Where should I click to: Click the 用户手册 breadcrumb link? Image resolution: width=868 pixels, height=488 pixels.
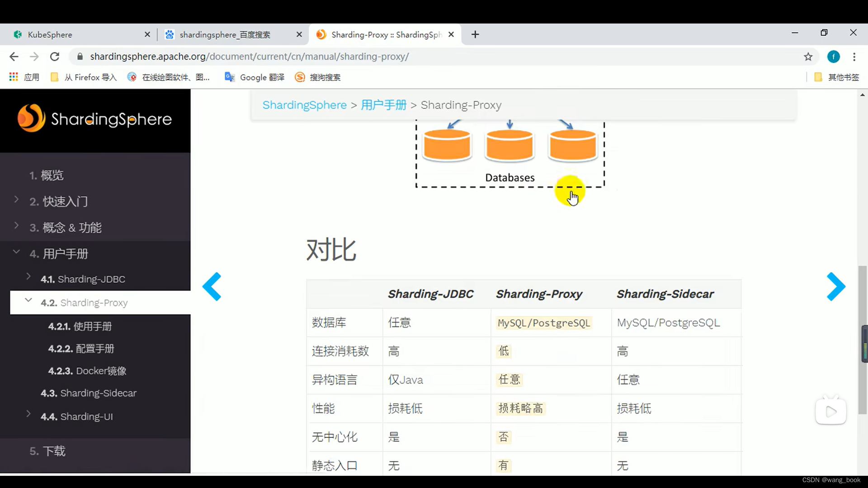tap(383, 105)
